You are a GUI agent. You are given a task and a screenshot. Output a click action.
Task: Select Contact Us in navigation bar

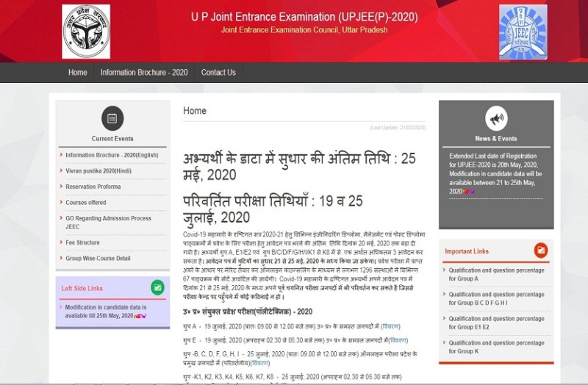pyautogui.click(x=218, y=73)
